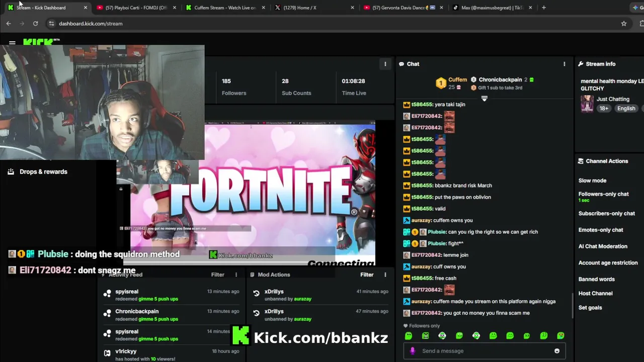Click the English language tag
Viewport: 644px width, 362px height.
pyautogui.click(x=626, y=109)
